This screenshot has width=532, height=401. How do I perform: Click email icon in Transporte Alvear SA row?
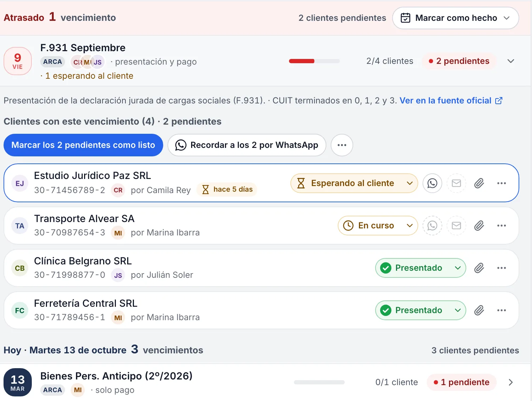[456, 226]
